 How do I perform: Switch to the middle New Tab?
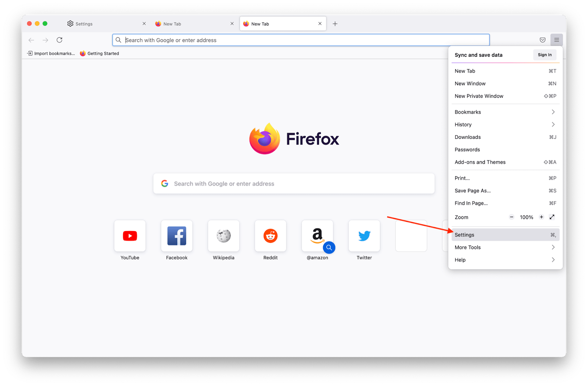pos(194,24)
